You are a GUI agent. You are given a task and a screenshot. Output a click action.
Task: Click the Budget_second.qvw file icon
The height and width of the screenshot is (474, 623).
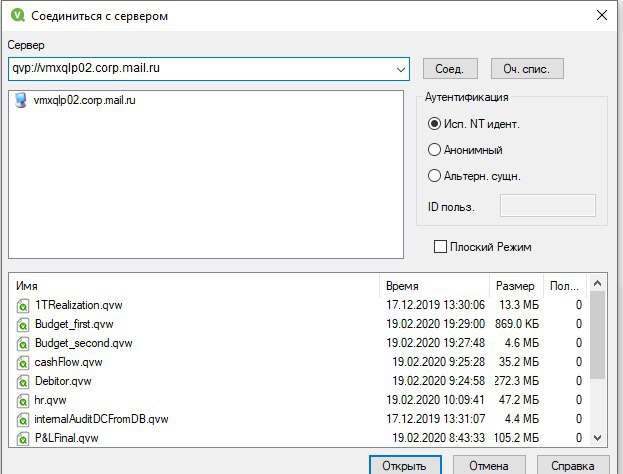coord(23,344)
